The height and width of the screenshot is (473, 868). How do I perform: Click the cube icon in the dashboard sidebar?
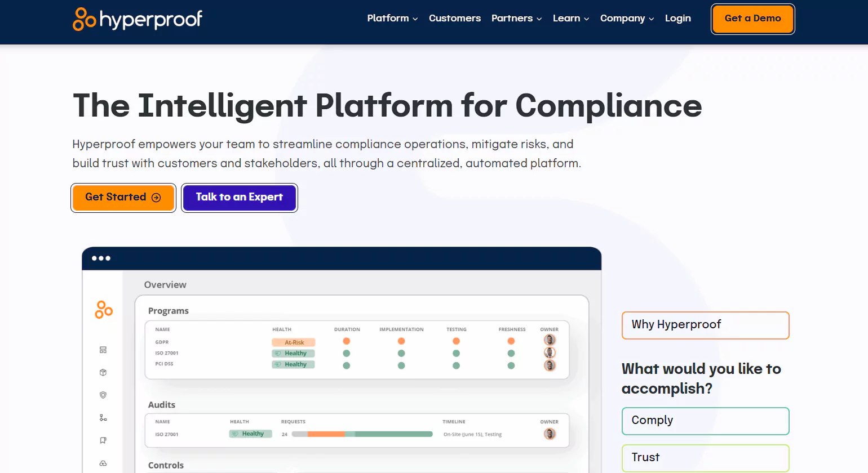(103, 373)
